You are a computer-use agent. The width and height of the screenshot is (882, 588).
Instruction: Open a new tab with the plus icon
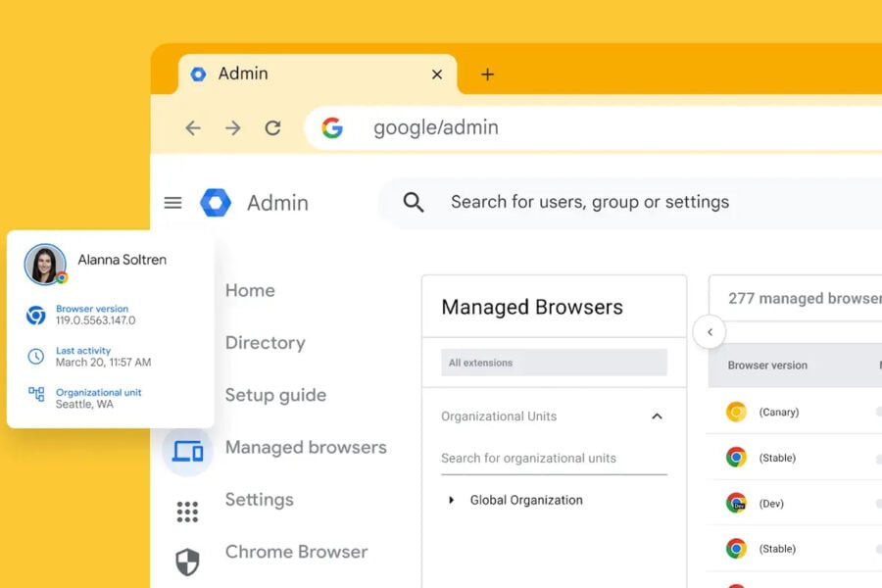click(487, 74)
